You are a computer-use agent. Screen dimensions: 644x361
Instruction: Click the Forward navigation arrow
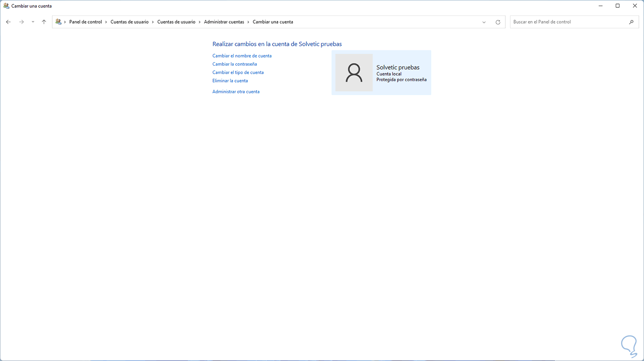point(21,22)
